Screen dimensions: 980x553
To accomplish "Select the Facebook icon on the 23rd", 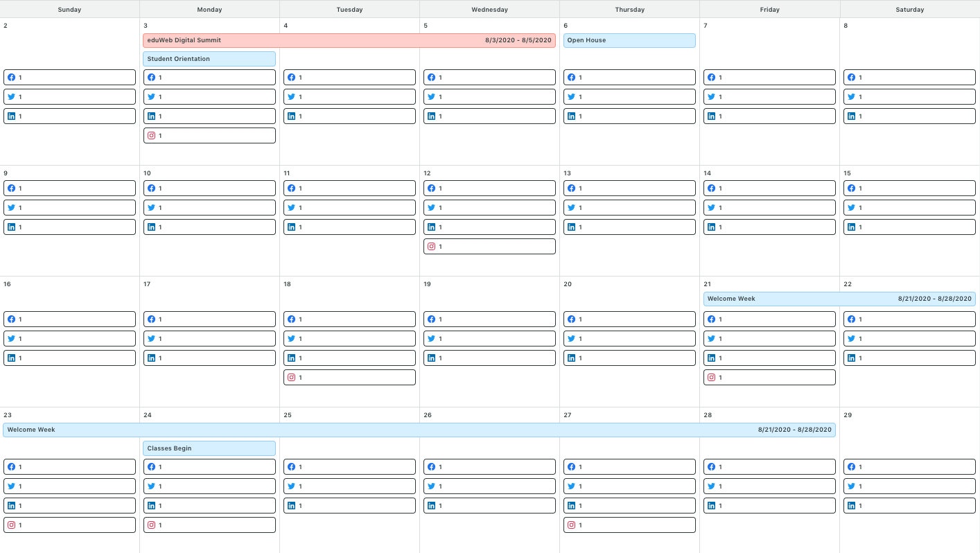I will click(11, 467).
